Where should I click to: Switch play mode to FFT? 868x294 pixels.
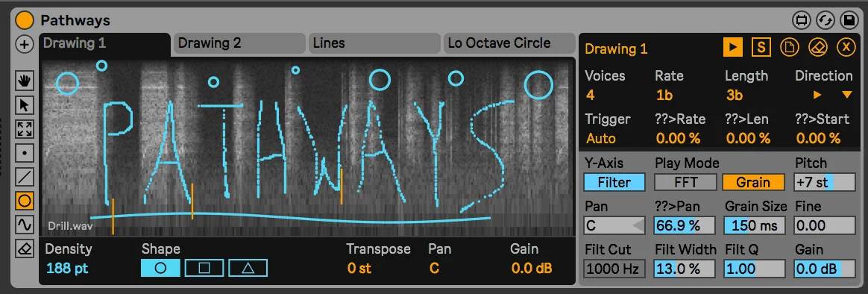[686, 182]
